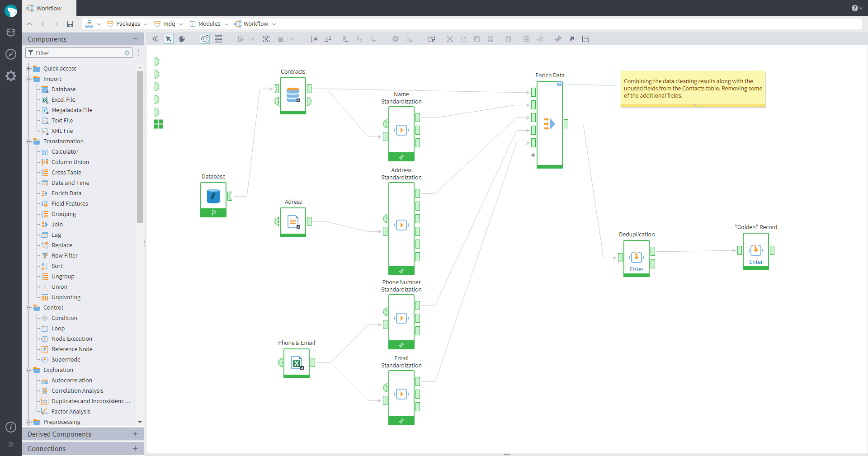Open the Packages breadcrumb dropdown
Viewport: 868px width, 456px height.
click(146, 24)
